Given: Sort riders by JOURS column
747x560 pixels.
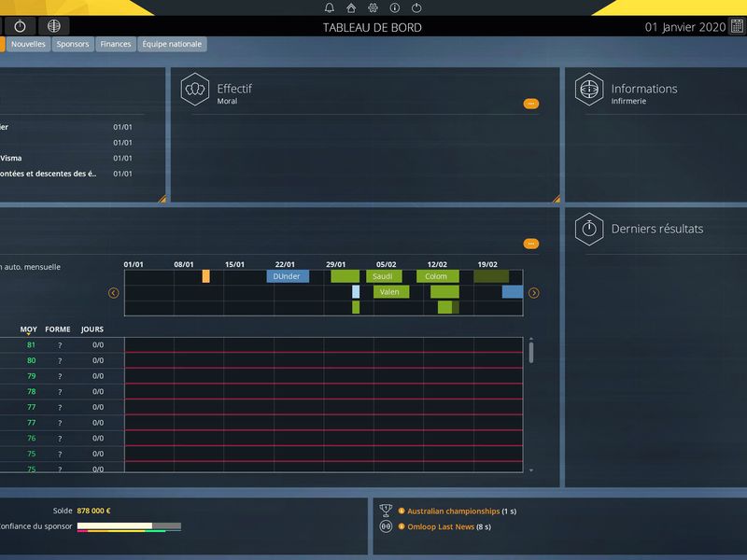Looking at the screenshot, I should 92,329.
